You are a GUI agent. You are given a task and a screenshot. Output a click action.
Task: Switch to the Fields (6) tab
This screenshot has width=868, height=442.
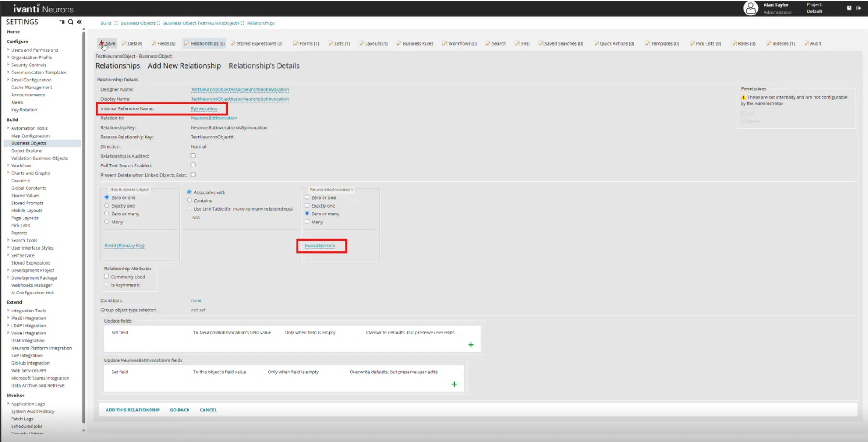coord(163,43)
